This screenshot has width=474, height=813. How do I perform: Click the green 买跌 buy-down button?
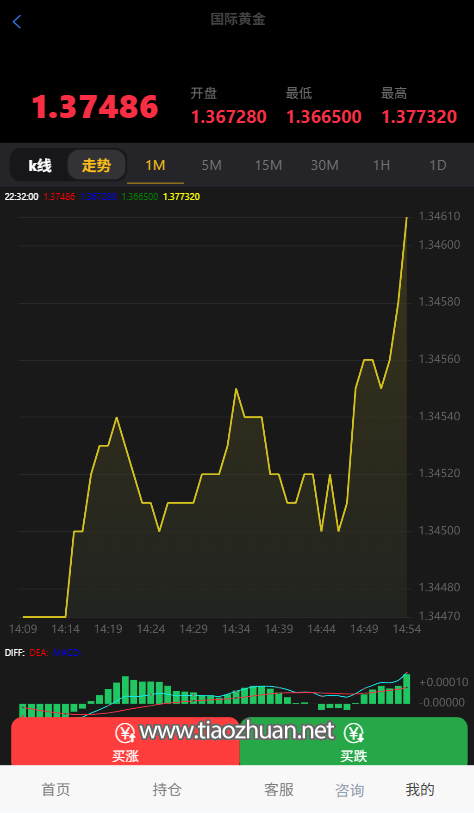tap(354, 741)
